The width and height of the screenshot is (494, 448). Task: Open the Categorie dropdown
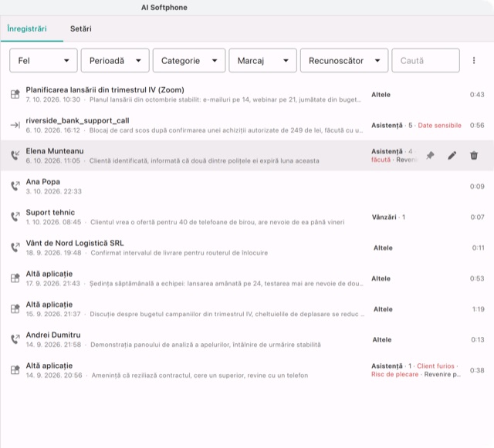[x=189, y=60]
